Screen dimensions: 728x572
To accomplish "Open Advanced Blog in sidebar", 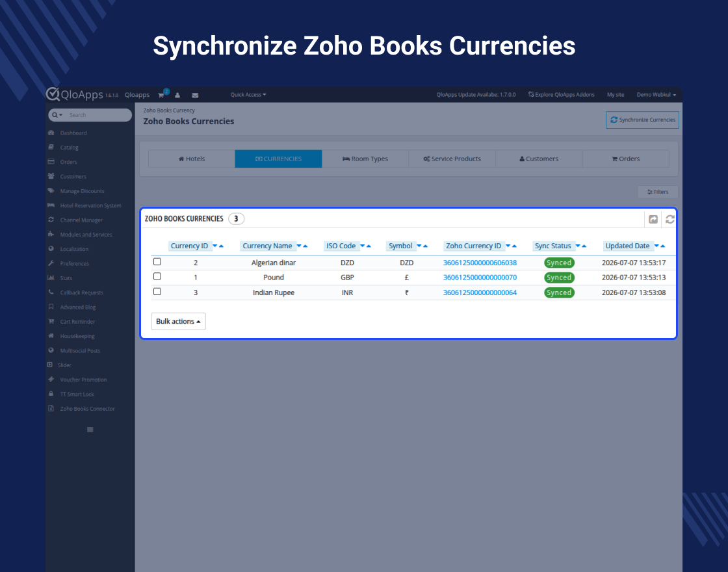I will (x=77, y=307).
